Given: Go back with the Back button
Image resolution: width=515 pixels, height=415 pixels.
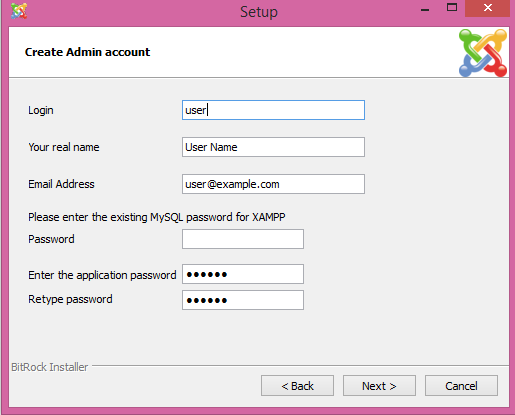Looking at the screenshot, I should 297,386.
